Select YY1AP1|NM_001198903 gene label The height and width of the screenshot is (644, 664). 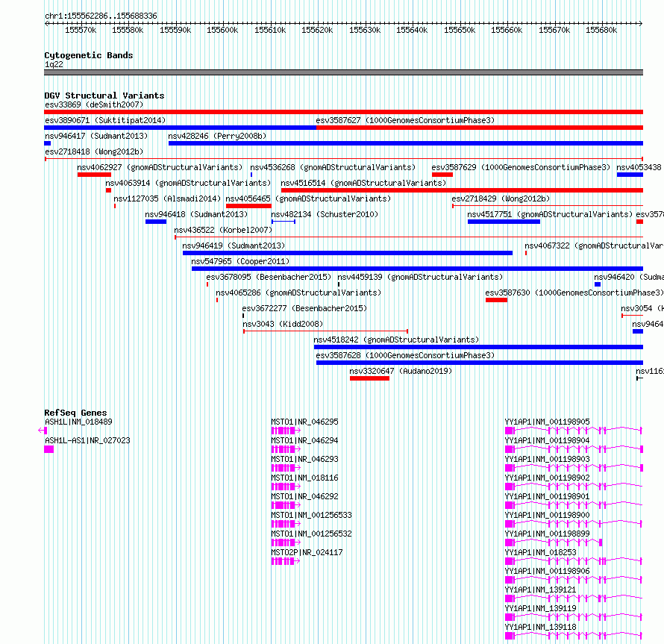pyautogui.click(x=547, y=459)
